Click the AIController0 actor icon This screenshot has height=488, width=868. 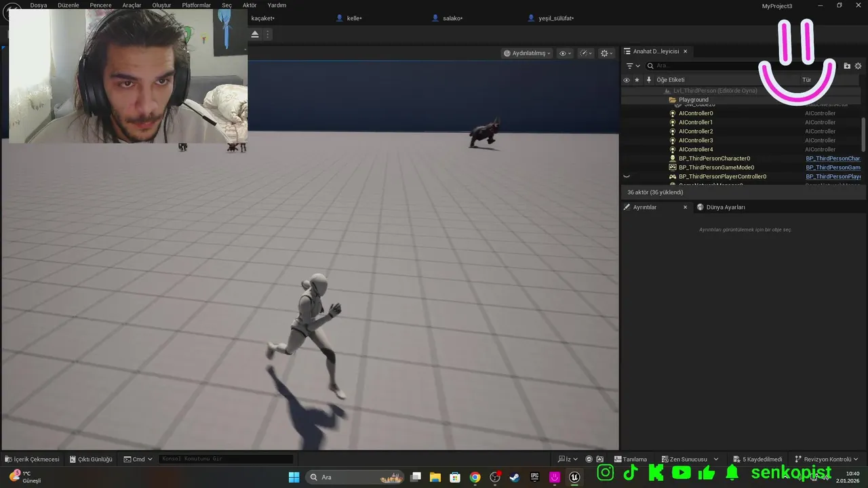673,113
